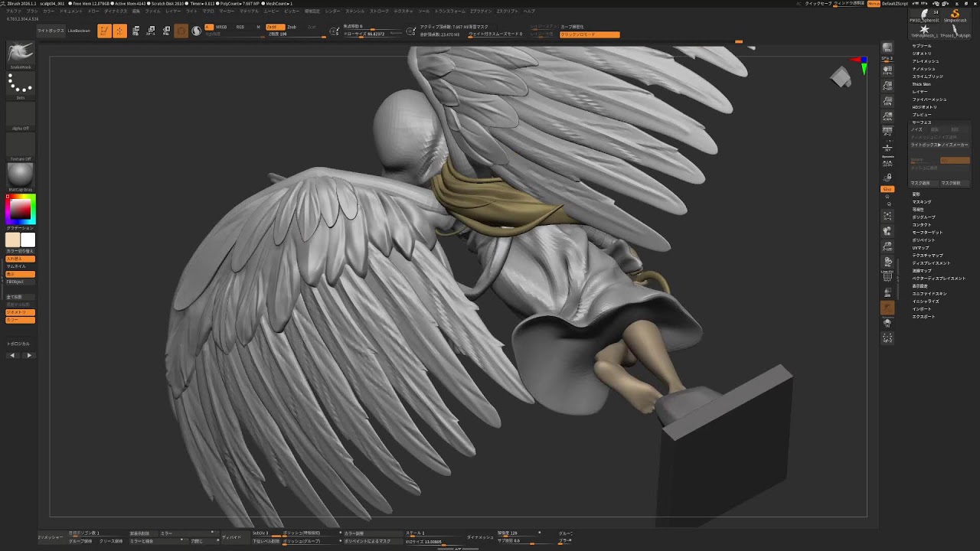Viewport: 980px width, 551px height.
Task: Click the BPR render icon on right shelf
Action: pyautogui.click(x=887, y=48)
